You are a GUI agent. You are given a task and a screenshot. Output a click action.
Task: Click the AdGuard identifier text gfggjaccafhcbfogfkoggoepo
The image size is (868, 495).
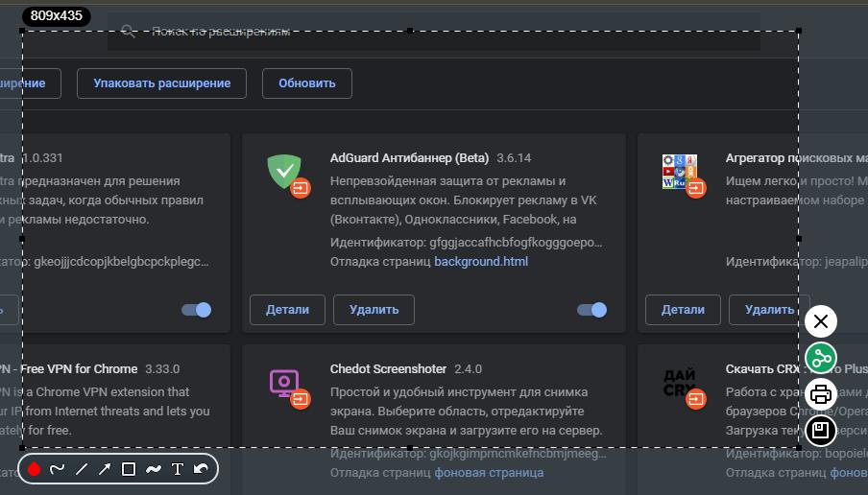516,243
